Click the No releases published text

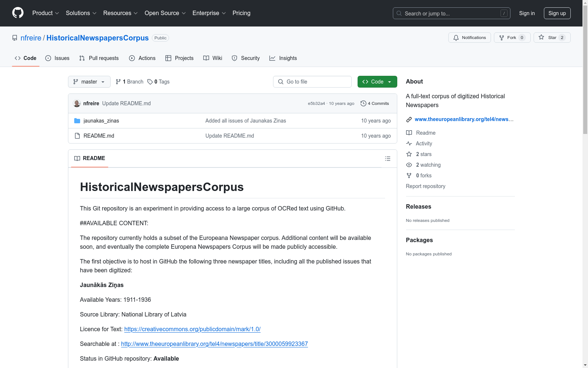(x=428, y=220)
